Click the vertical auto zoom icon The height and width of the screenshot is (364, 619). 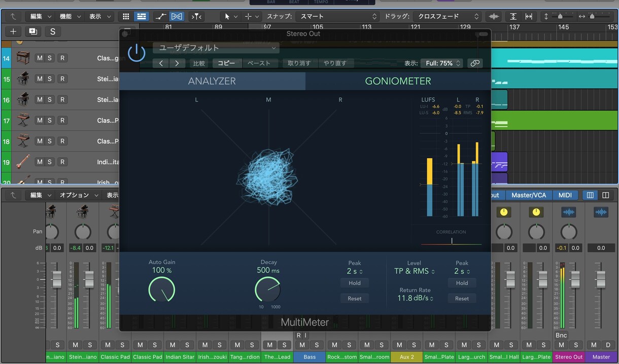click(513, 17)
